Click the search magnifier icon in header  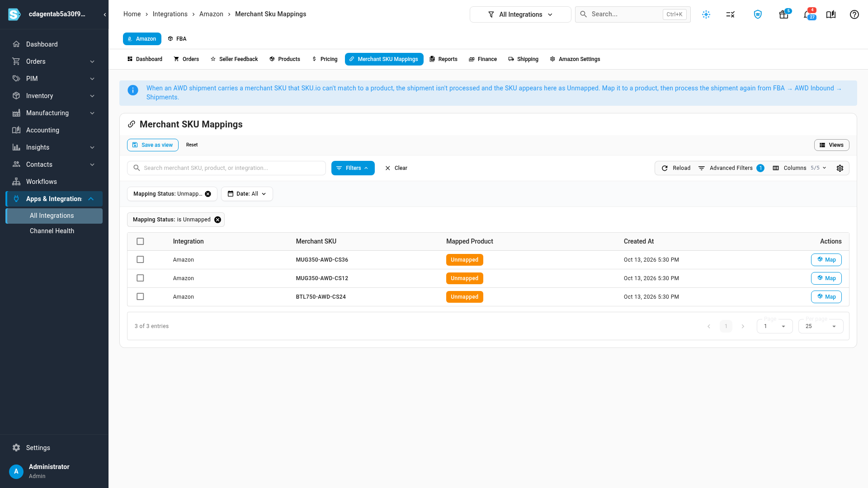[x=584, y=14]
